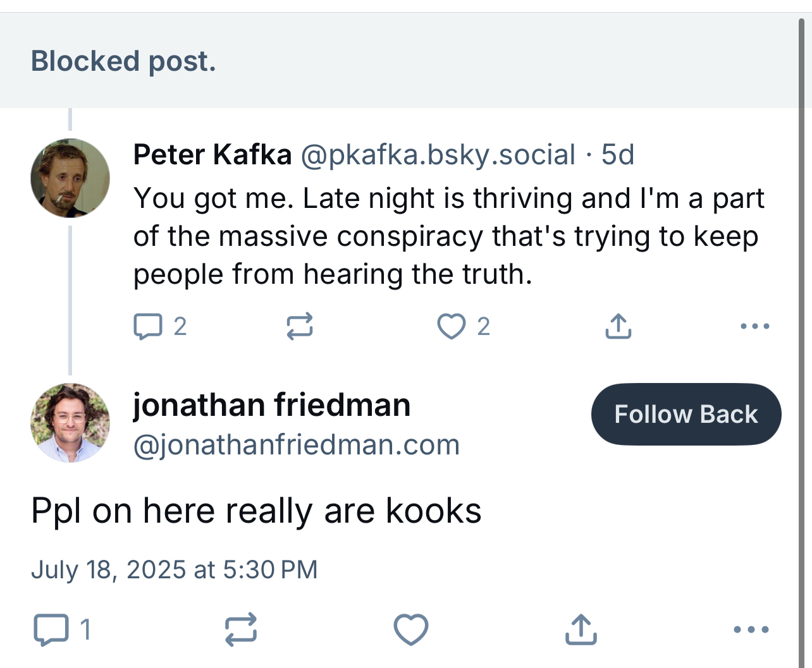812x668 pixels.
Task: View Peter Kafka's avatar photo
Action: pos(70,178)
